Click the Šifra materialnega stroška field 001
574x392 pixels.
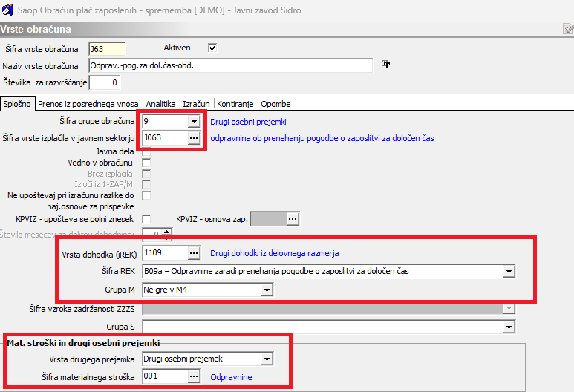click(x=165, y=376)
